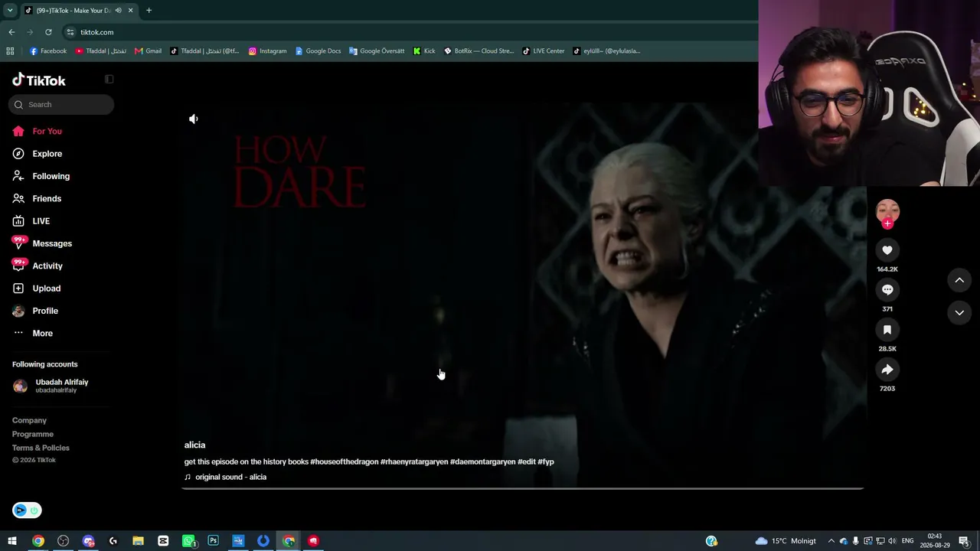Open the Chrome apps grid shortcut
980x551 pixels.
[x=10, y=51]
